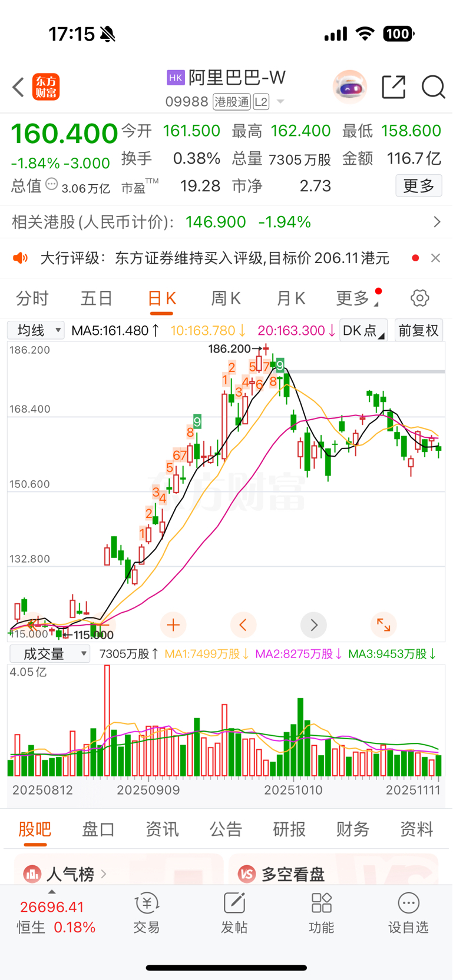Tap the orange speaker announcement icon
This screenshot has height=980, width=453.
[21, 258]
